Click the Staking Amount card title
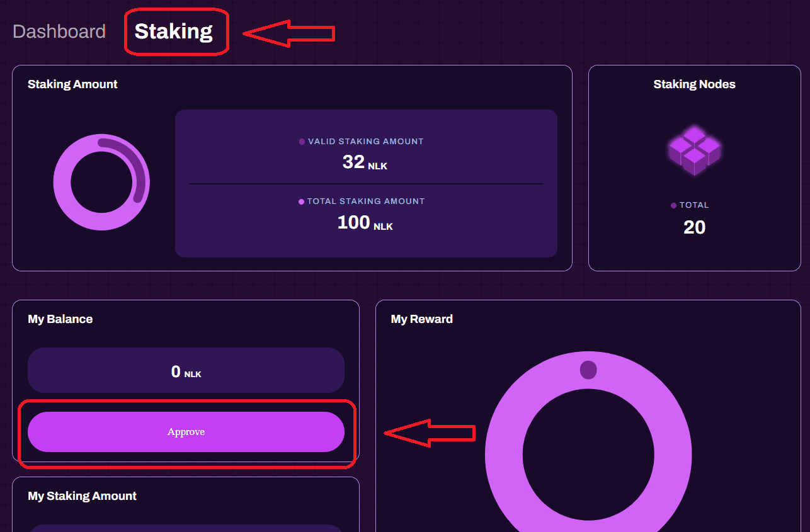Screen dimensions: 810x532 point(72,84)
